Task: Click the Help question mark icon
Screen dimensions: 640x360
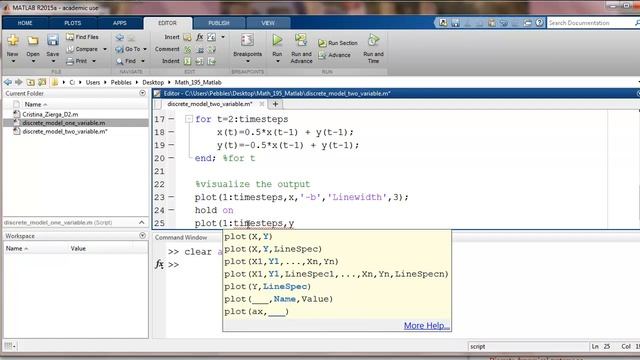Action: point(539,23)
